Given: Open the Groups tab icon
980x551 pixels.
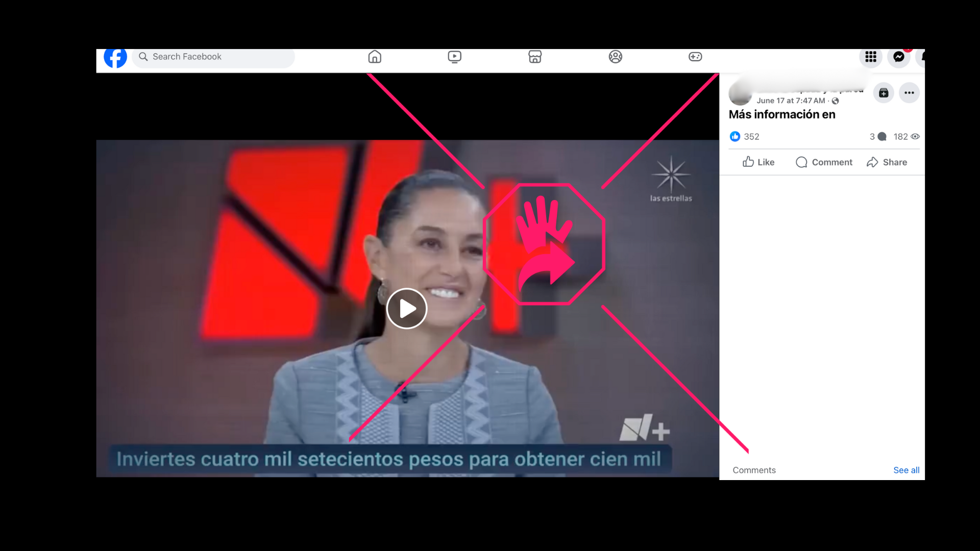Looking at the screenshot, I should tap(615, 57).
